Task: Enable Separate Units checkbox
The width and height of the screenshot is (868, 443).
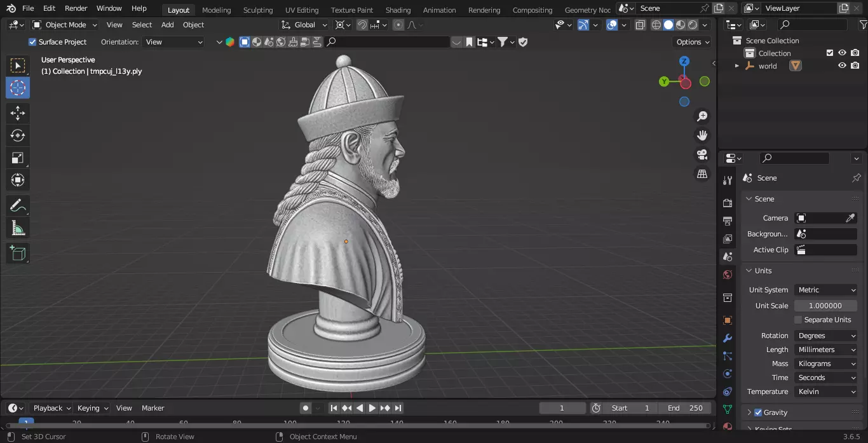Action: coord(798,320)
